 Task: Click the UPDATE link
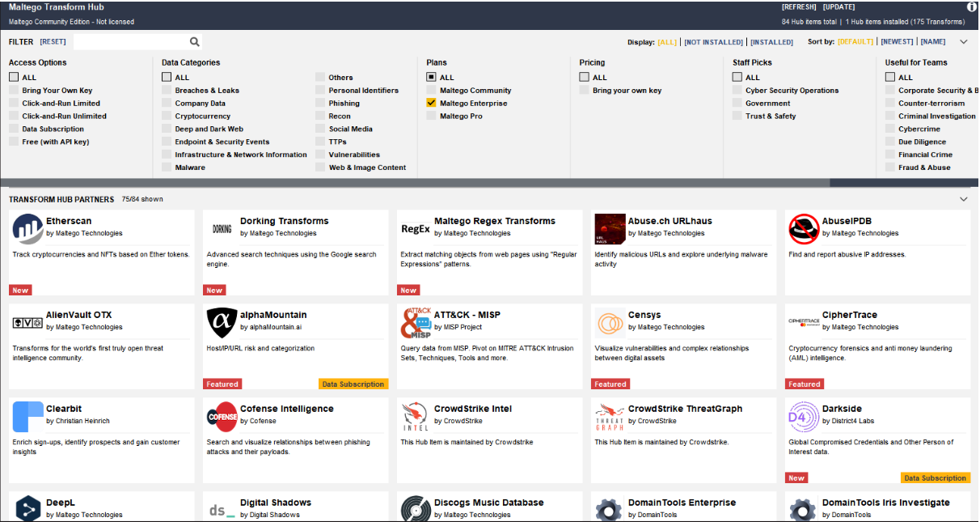point(838,7)
